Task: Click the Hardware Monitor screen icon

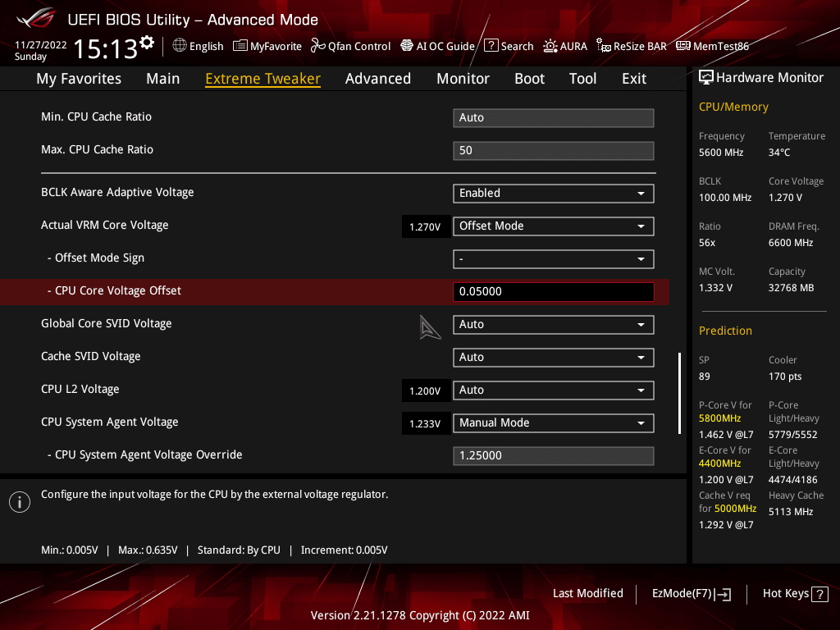Action: tap(706, 78)
